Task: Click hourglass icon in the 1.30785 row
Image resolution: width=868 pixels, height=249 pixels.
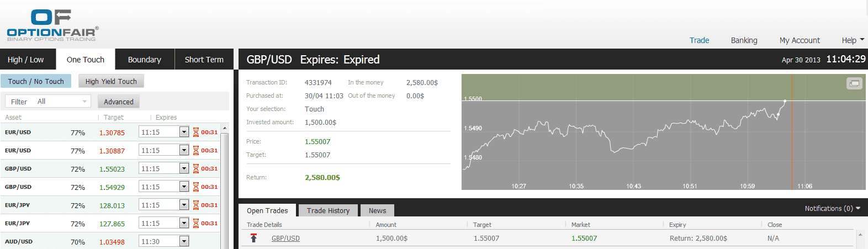Action: coord(195,133)
